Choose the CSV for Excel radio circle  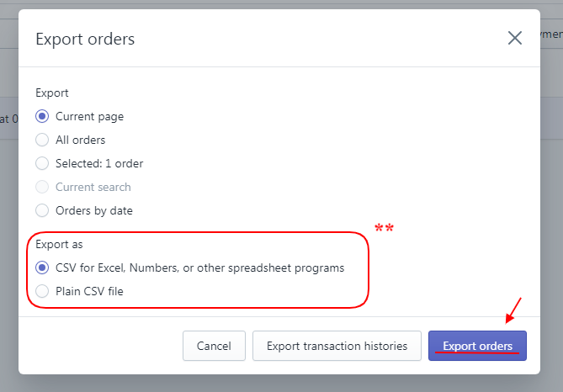(42, 268)
